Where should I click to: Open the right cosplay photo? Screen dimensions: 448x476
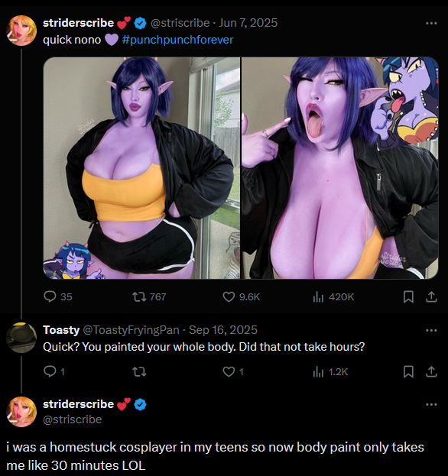tap(340, 168)
